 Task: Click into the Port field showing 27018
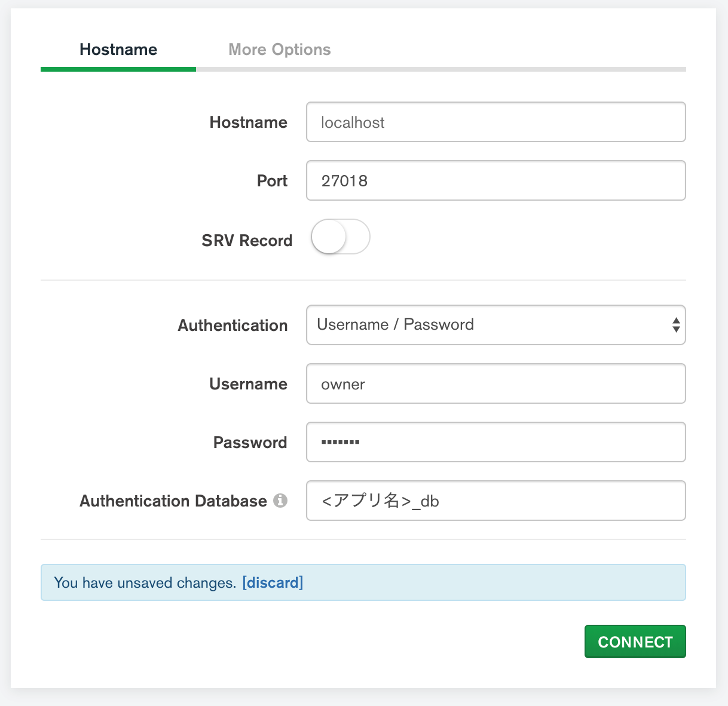495,180
